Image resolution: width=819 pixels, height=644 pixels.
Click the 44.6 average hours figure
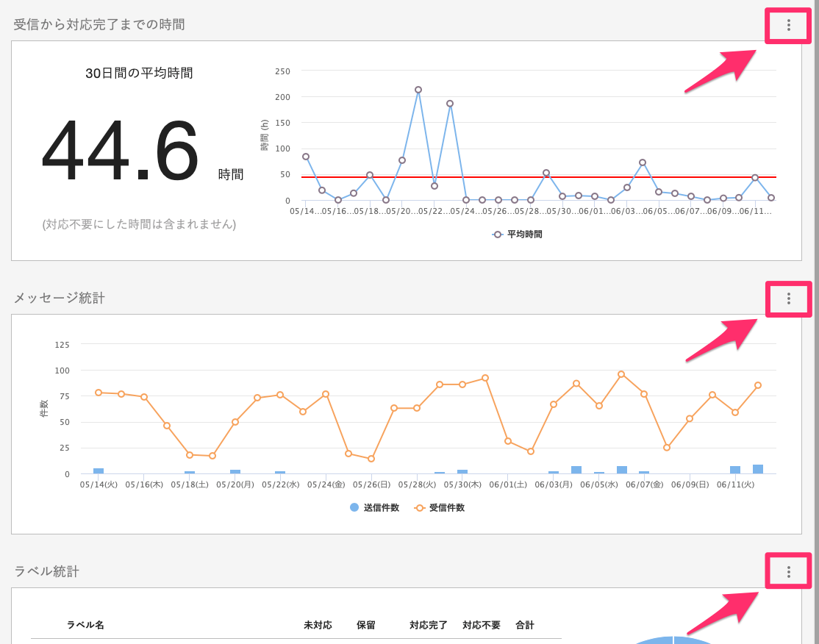(121, 151)
